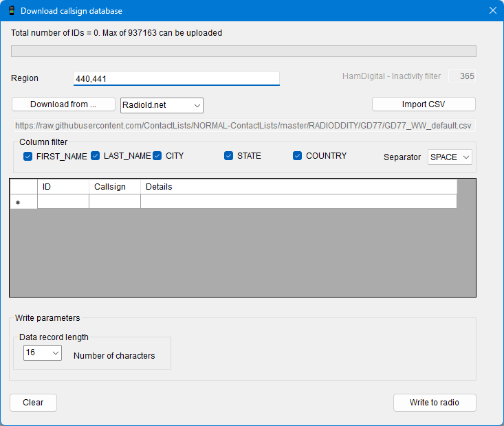Image resolution: width=504 pixels, height=426 pixels.
Task: Select the Callsign column header
Action: tap(114, 187)
